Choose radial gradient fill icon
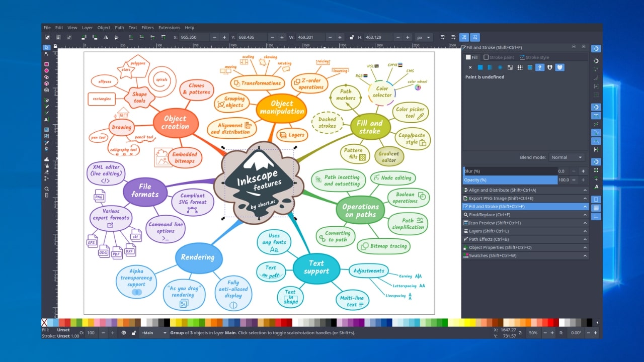644x362 pixels. [x=500, y=67]
